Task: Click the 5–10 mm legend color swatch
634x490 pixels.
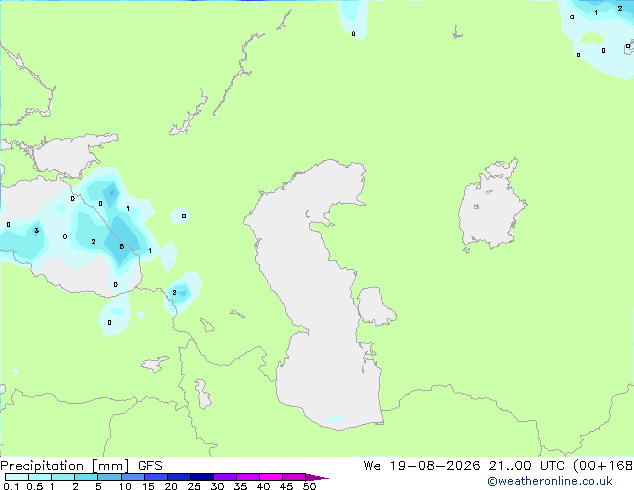Action: click(110, 477)
